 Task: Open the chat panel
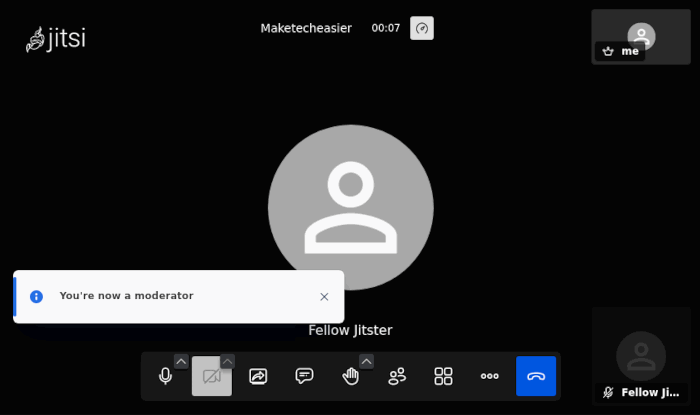[x=304, y=376]
